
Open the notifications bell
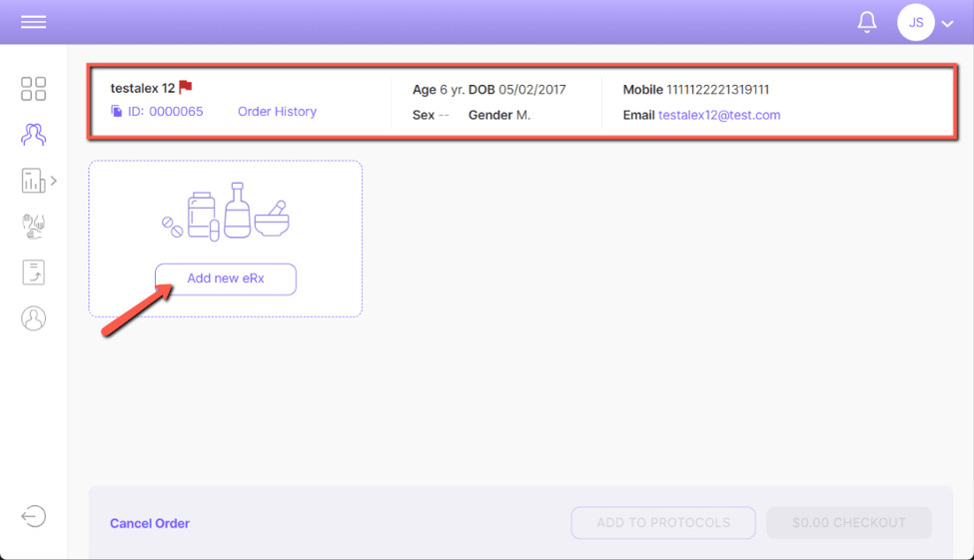coord(867,22)
